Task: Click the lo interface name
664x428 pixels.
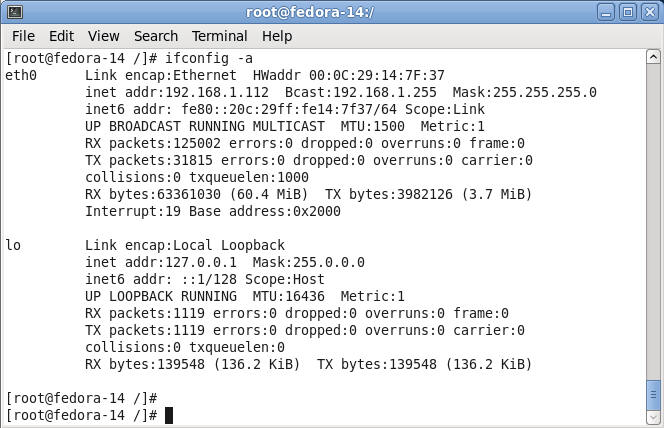Action: (x=13, y=245)
